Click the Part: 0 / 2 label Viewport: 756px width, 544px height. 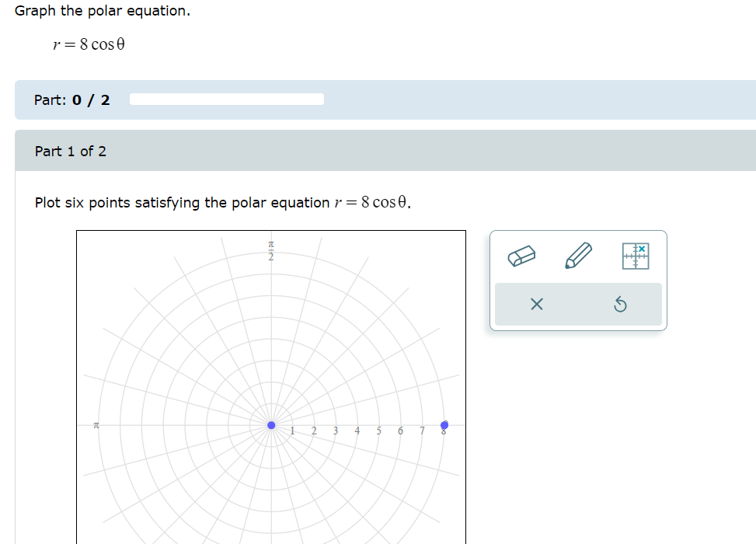point(71,99)
